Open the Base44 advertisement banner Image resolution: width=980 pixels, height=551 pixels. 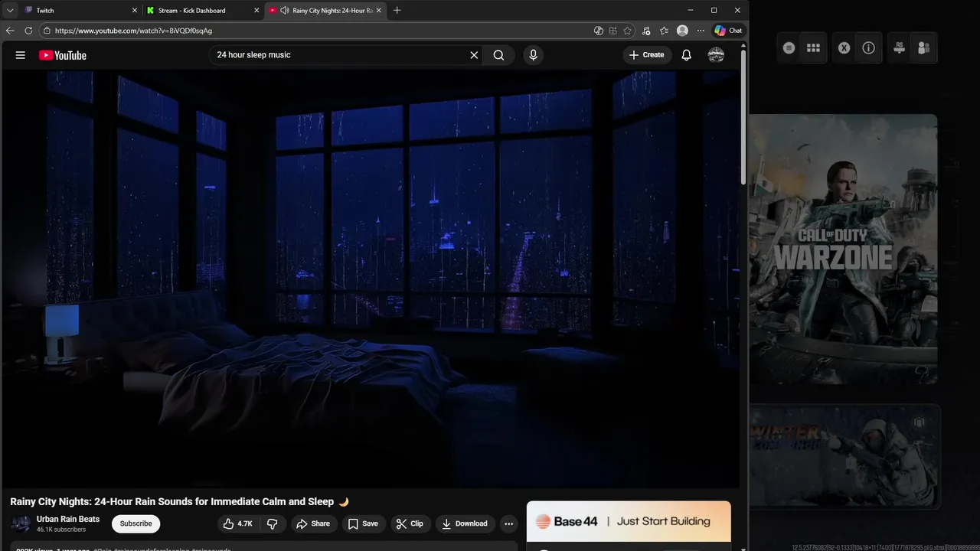pos(629,521)
